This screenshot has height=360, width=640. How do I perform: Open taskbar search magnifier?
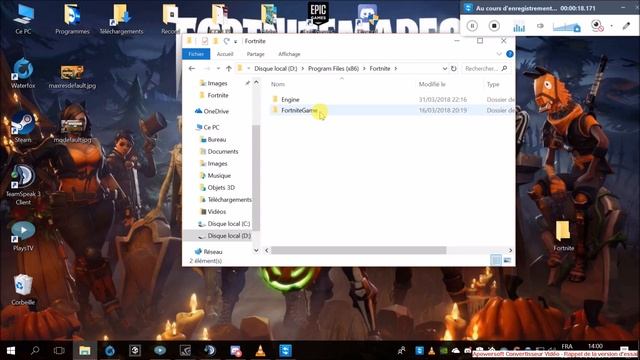[x=35, y=351]
